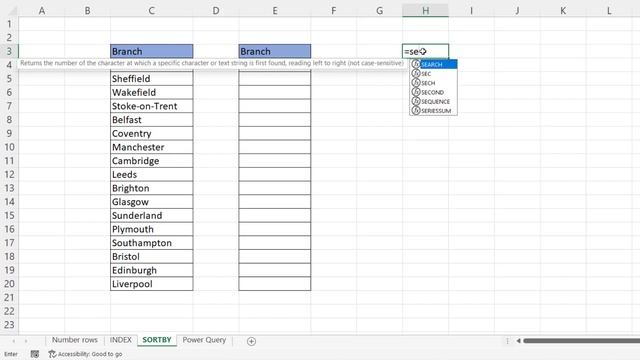Open Accessibility: Good to go checker
The width and height of the screenshot is (640, 360).
tap(85, 354)
